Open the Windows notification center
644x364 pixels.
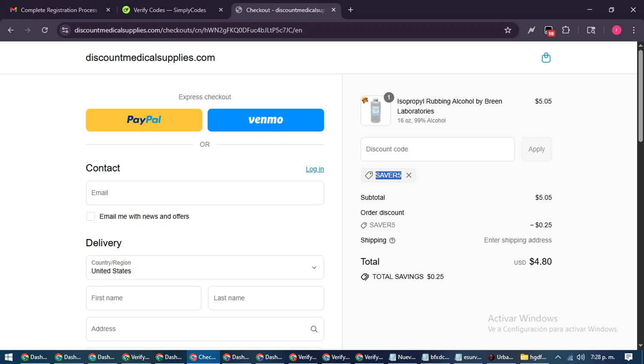[629, 357]
